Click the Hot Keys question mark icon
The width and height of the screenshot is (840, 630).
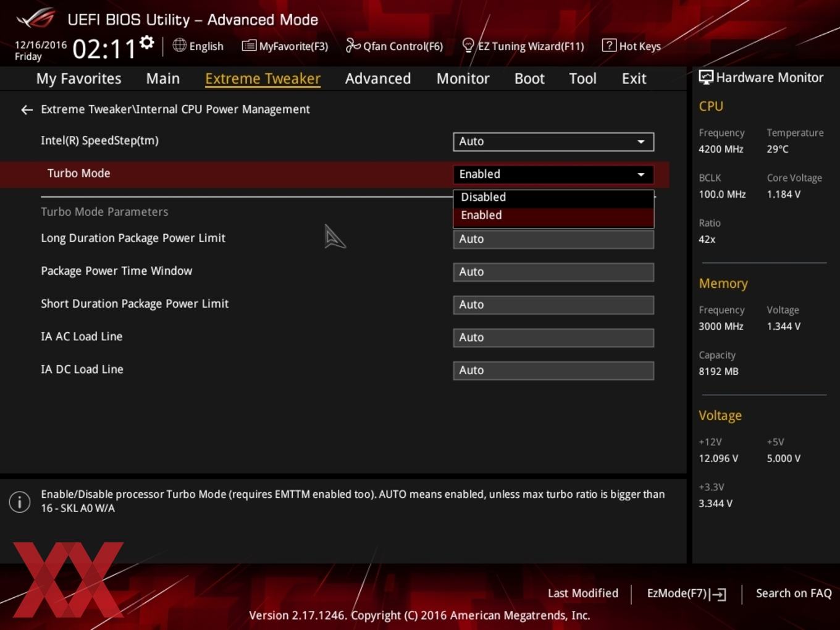click(x=609, y=45)
